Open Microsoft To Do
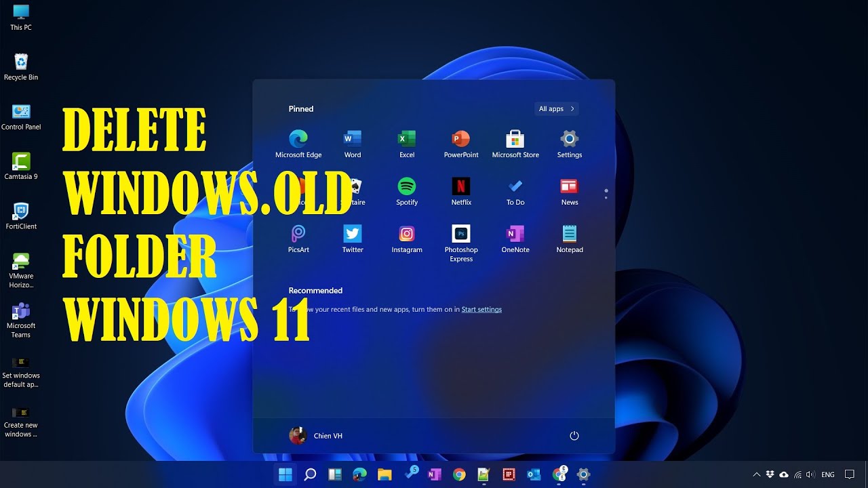Screen dimensions: 868x488 pos(515,192)
